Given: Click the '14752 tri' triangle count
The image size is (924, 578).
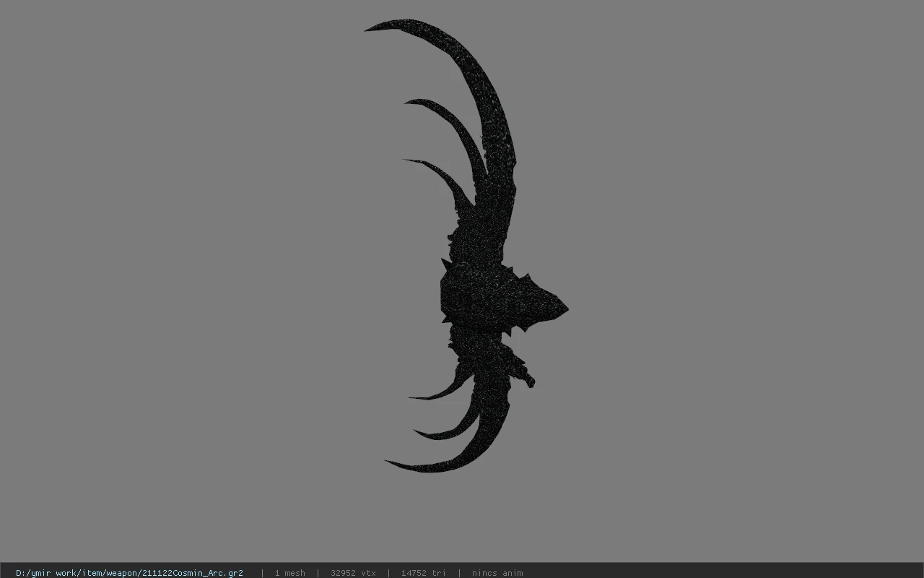Looking at the screenshot, I should pyautogui.click(x=424, y=573).
